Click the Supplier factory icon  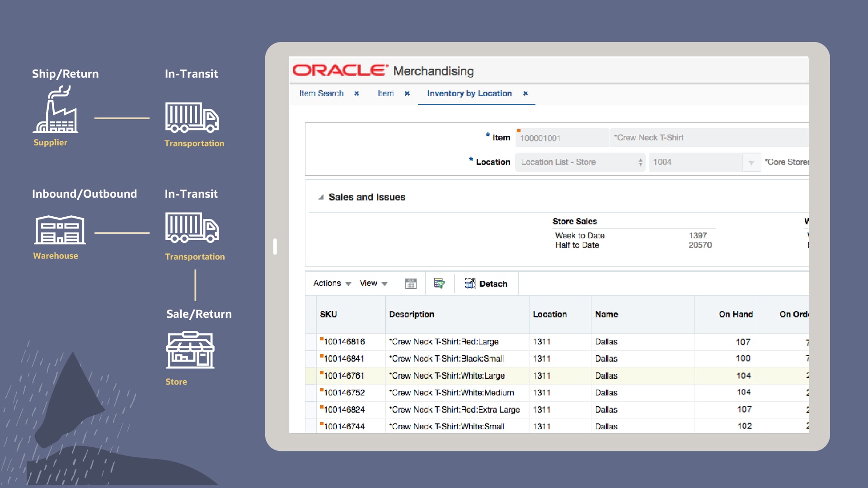pyautogui.click(x=56, y=110)
